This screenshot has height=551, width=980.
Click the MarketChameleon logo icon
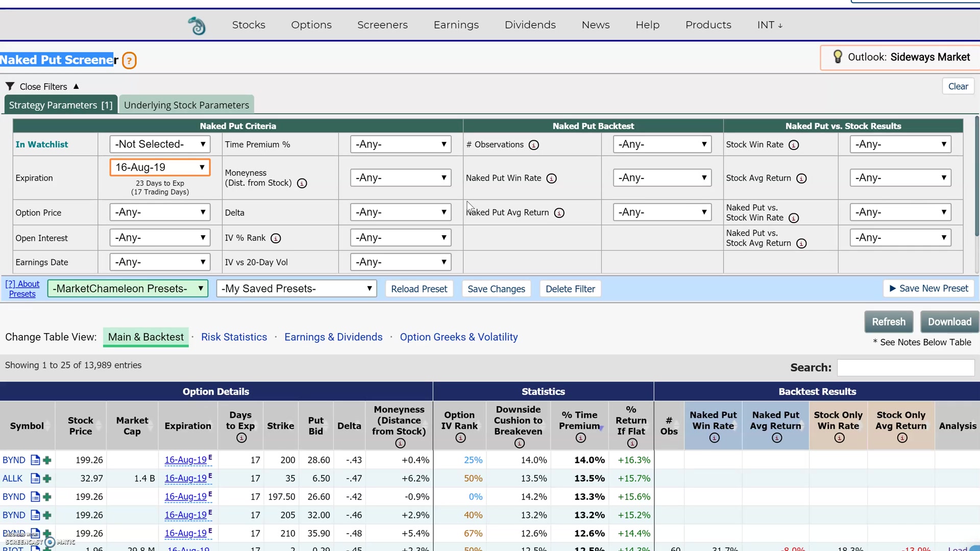point(197,26)
